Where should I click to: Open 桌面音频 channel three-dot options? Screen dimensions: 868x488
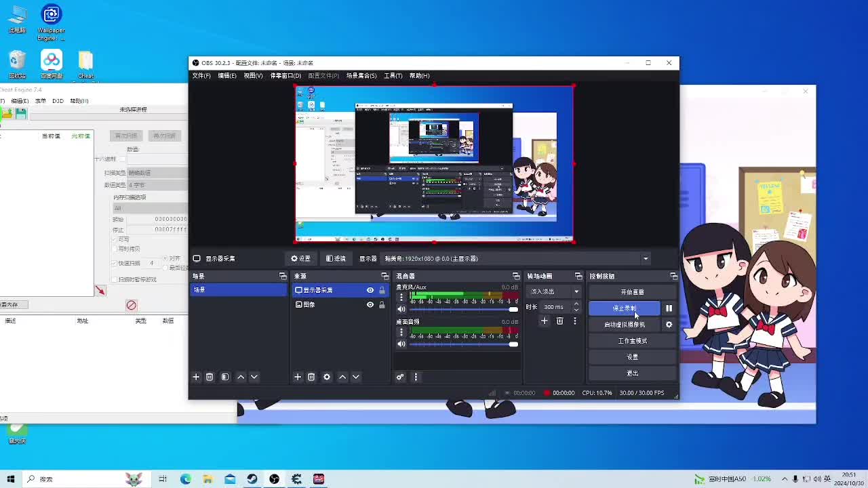coord(401,332)
